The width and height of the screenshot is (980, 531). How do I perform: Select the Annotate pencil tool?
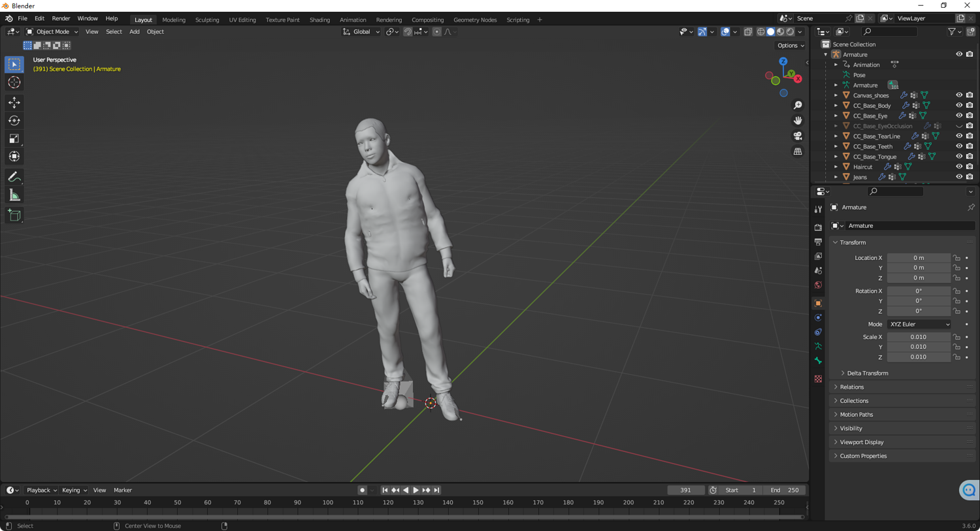pos(14,177)
